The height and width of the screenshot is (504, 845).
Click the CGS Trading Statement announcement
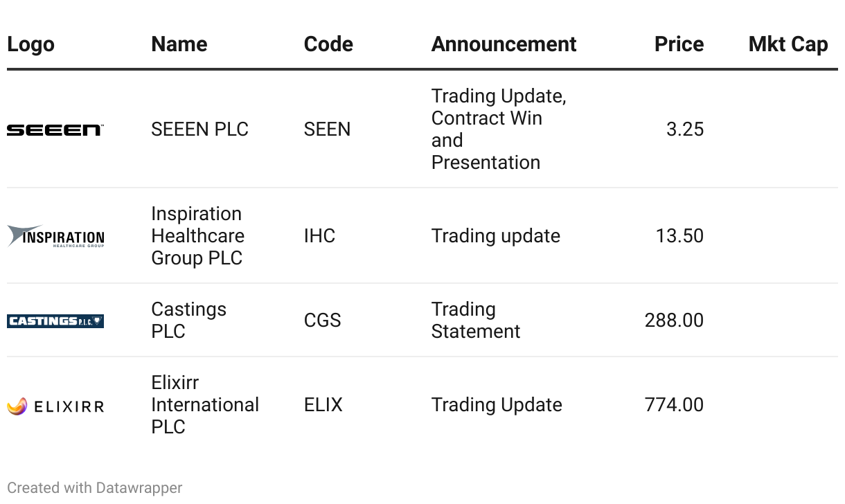(x=476, y=321)
